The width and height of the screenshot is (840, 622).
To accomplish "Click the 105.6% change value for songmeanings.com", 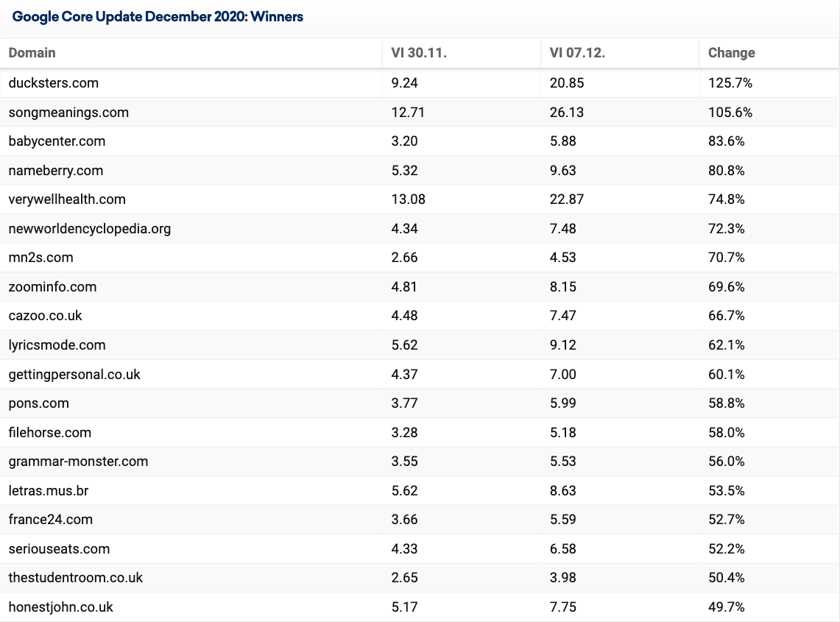I will coord(730,113).
